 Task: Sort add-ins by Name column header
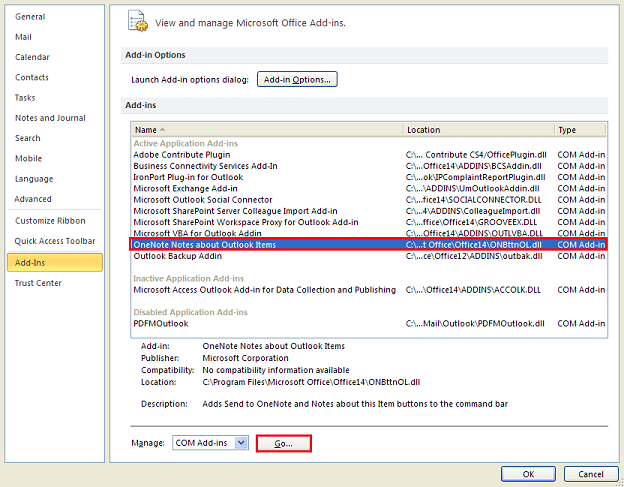(x=267, y=130)
